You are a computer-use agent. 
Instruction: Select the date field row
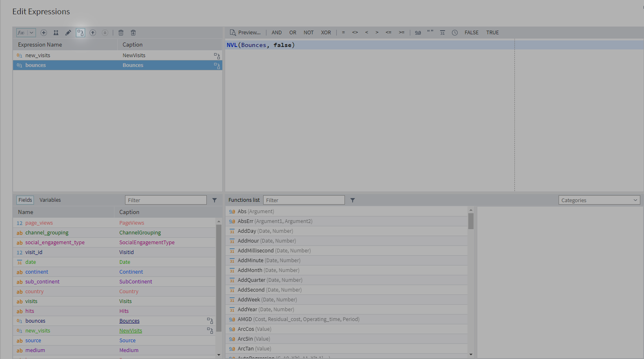pos(114,262)
